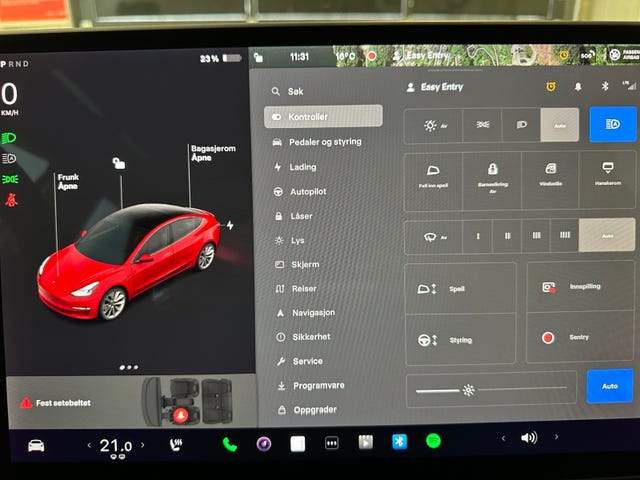Screen dimensions: 640x480
Task: Select low beam headlights mode
Action: point(521,124)
